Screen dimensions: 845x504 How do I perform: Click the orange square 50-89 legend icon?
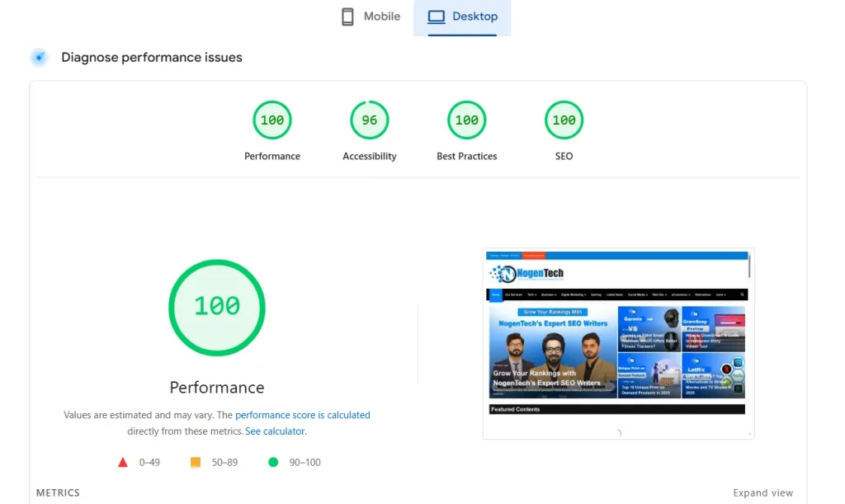195,462
